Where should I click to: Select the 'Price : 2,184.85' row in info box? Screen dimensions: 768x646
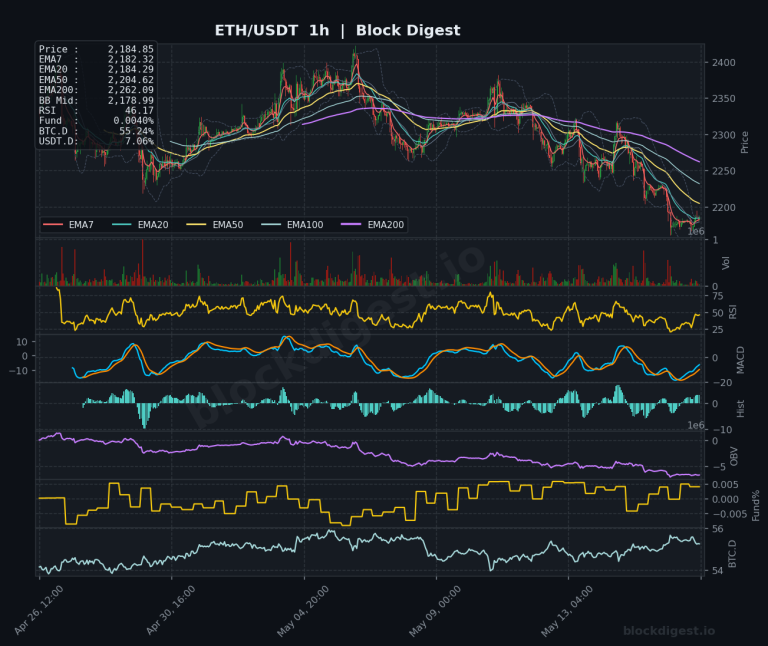coord(96,49)
